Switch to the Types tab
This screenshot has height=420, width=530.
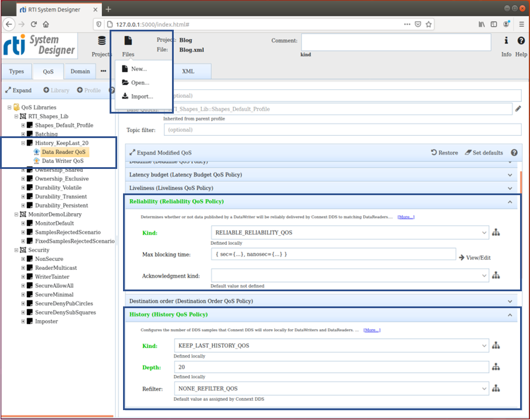pos(16,70)
